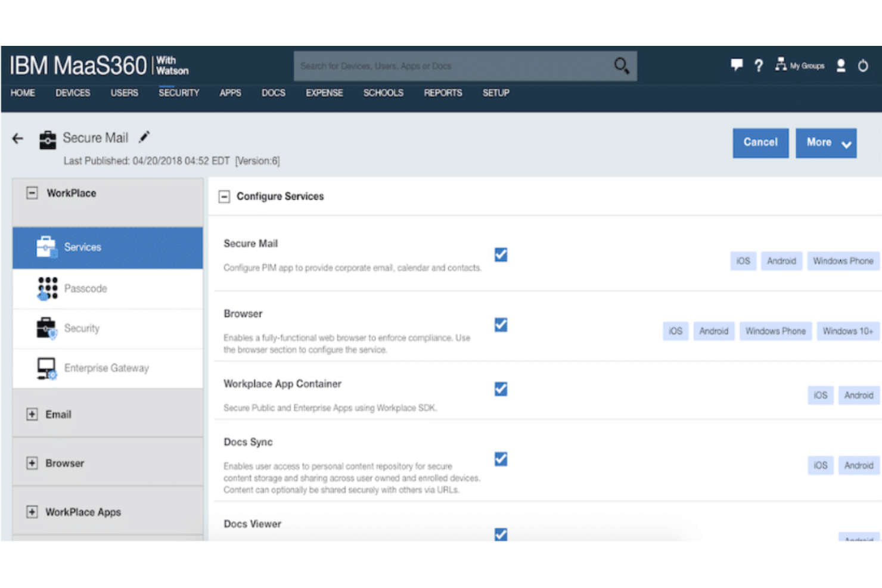Click the Cancel button
Screen dimensions: 882x588
click(x=760, y=143)
